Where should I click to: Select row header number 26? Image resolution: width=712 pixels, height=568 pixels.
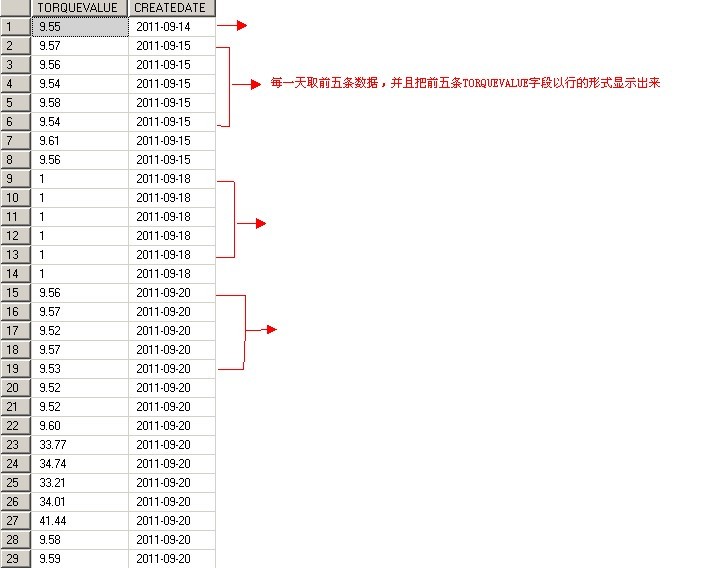[x=15, y=502]
